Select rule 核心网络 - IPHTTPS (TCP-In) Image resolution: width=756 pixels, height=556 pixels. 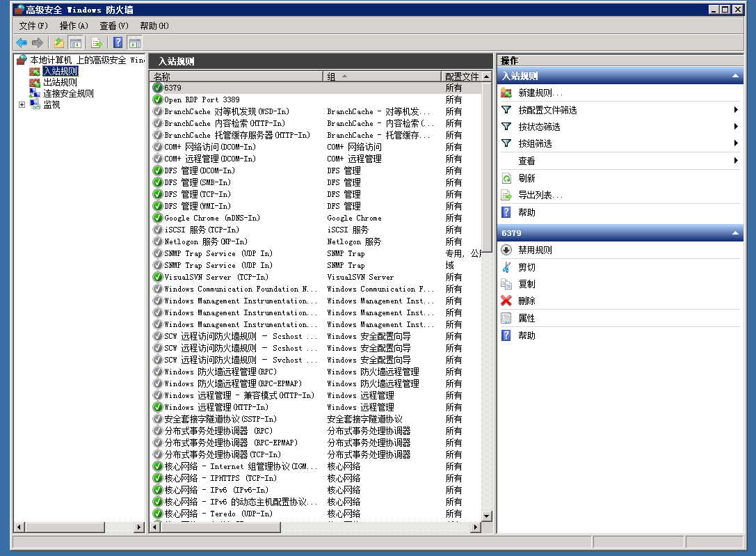[x=316, y=478]
